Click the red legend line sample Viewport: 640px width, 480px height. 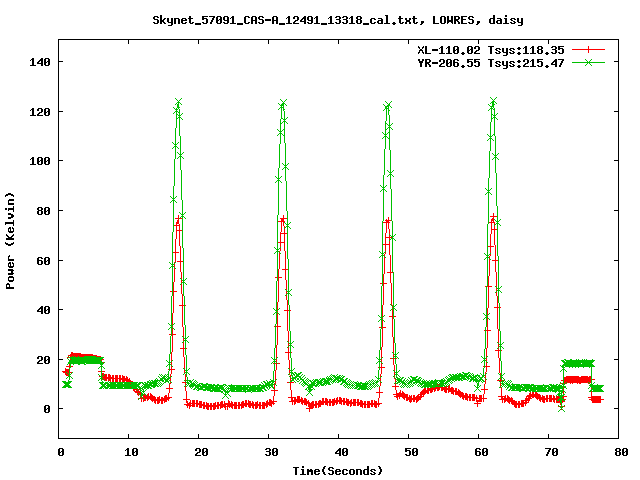point(588,50)
